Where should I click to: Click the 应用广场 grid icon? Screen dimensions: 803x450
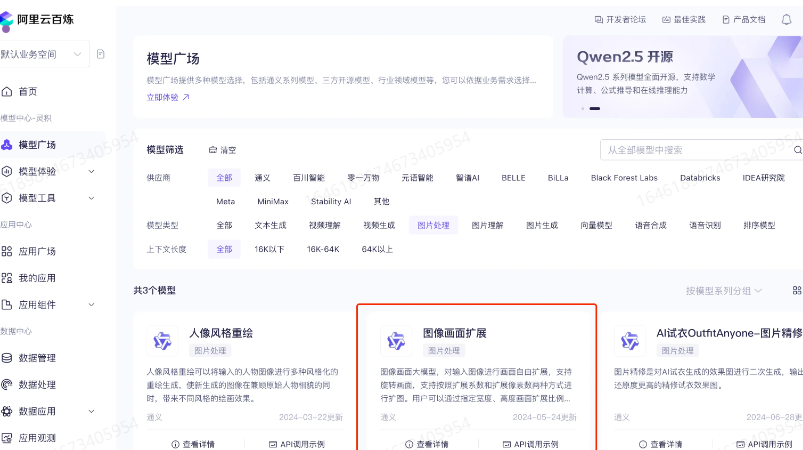point(7,251)
